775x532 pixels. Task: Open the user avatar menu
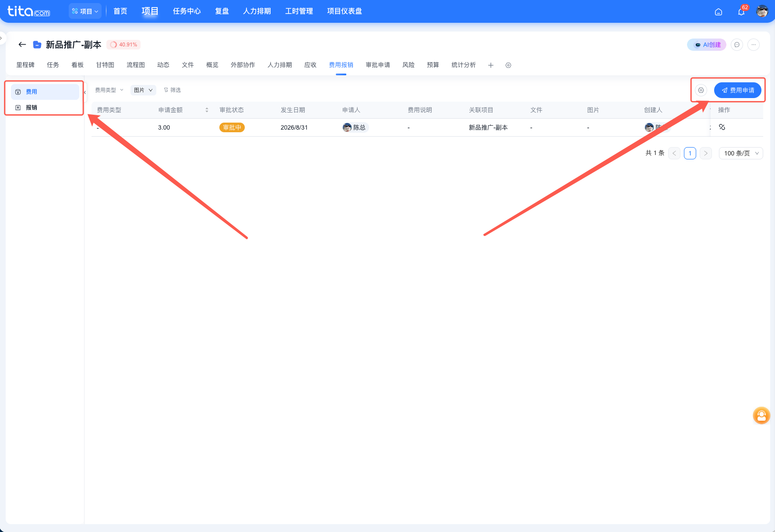point(762,11)
